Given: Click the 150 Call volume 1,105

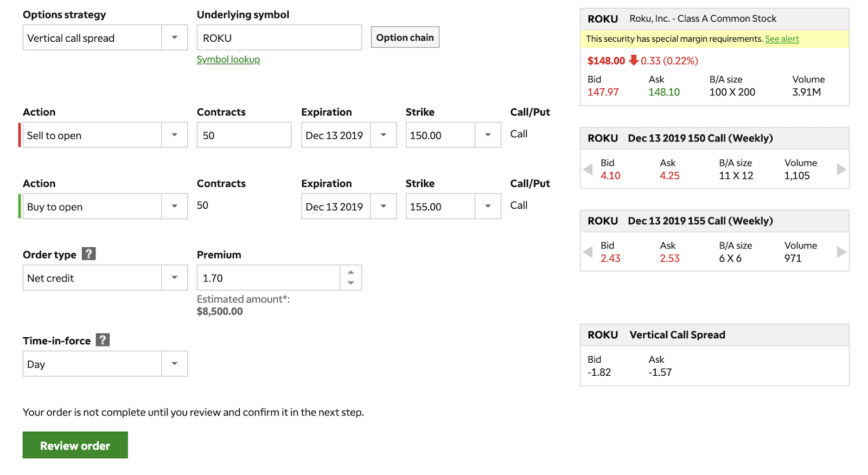Looking at the screenshot, I should (x=797, y=176).
